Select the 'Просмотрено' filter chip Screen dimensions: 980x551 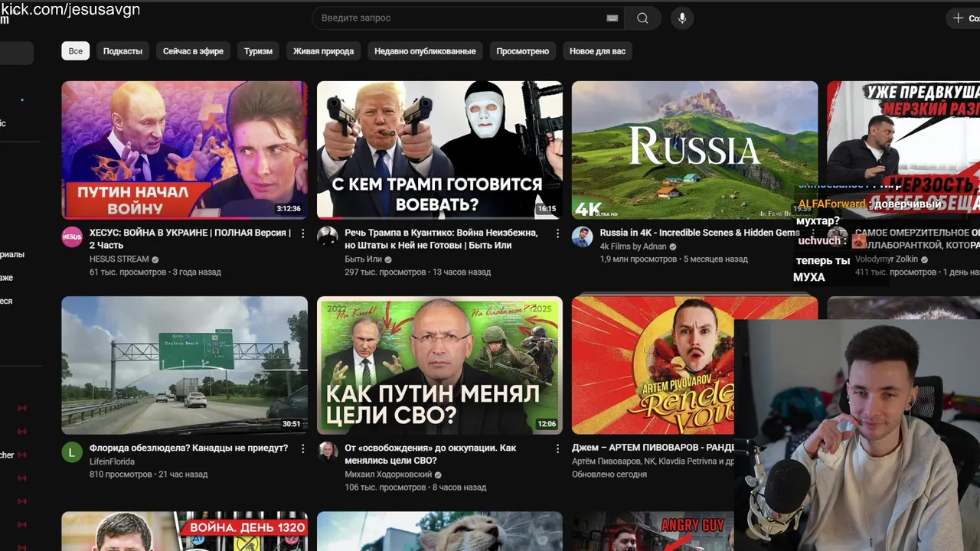(522, 51)
